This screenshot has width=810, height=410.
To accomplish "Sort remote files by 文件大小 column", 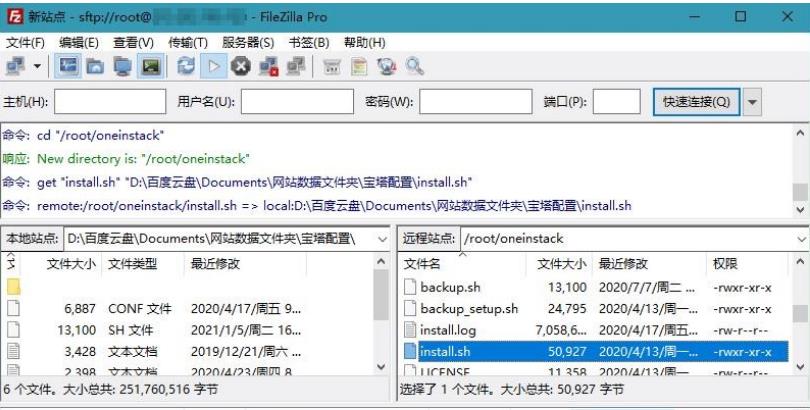I will point(559,264).
